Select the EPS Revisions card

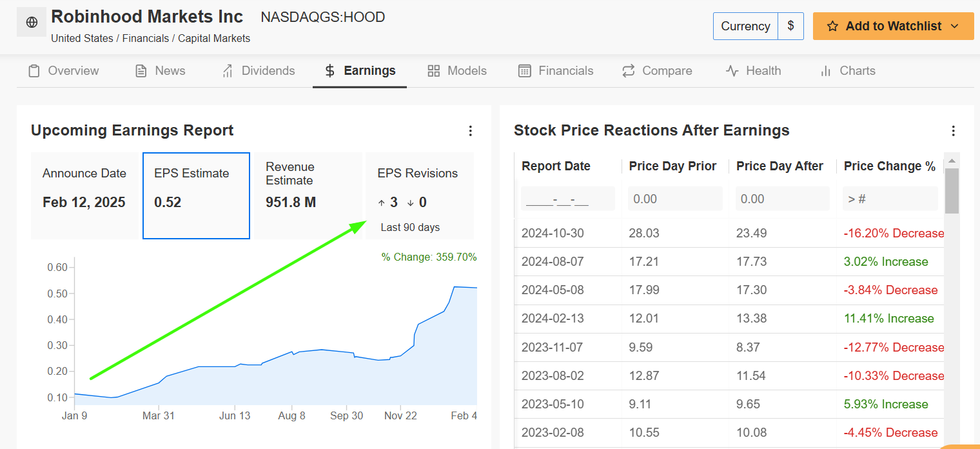(x=420, y=195)
